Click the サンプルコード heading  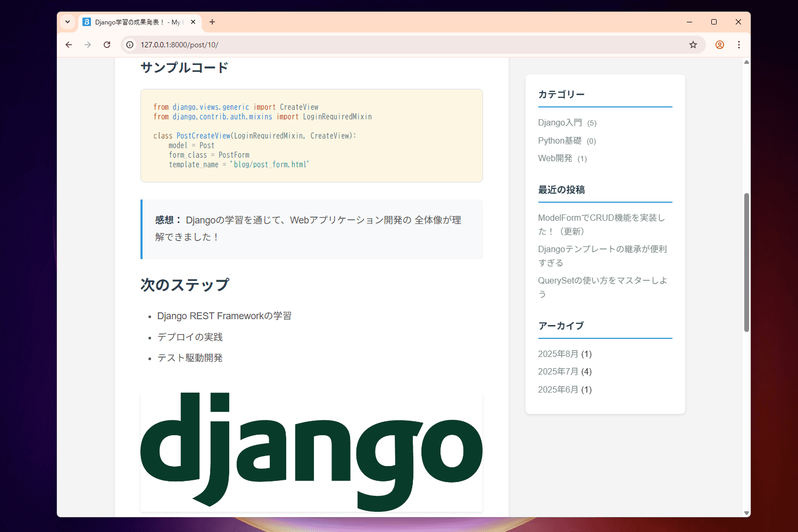point(185,68)
